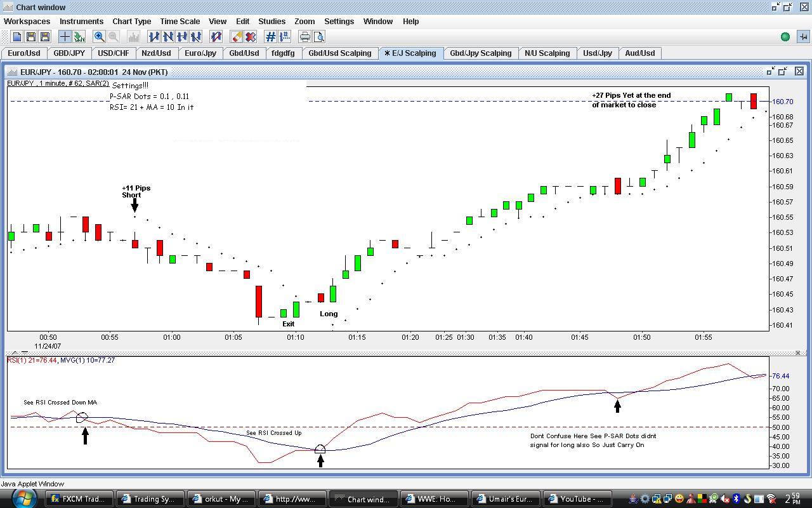This screenshot has width=812, height=508.
Task: Open the Help menu
Action: pos(410,21)
